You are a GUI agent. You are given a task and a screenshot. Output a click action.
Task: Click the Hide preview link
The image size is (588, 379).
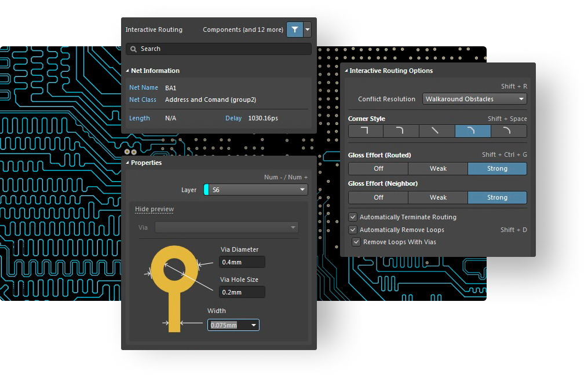point(154,209)
